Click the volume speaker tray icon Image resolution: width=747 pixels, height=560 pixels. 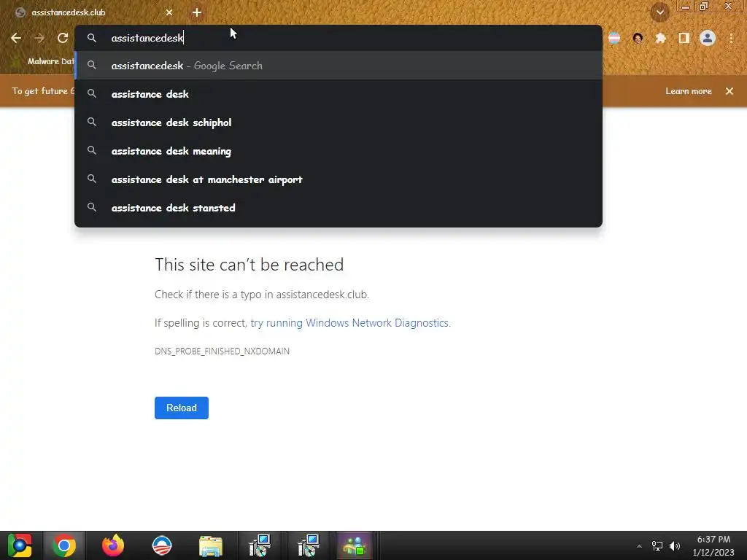pos(675,546)
